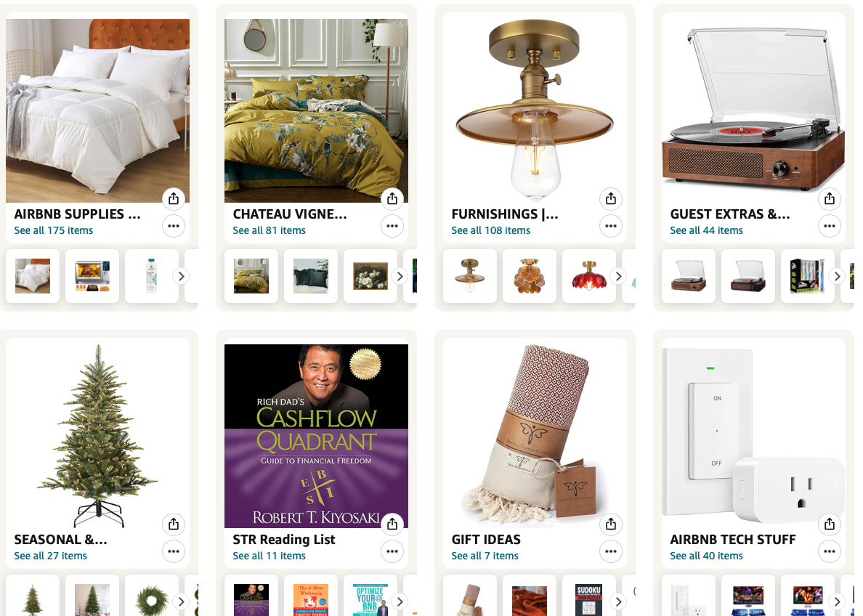The image size is (863, 616).
Task: Show next items in AIRBNB SUPPLIES carousel
Action: 181,276
